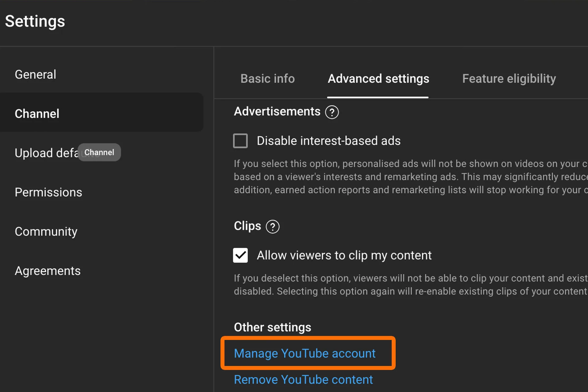Switch to Basic info tab
The image size is (588, 392).
[267, 79]
